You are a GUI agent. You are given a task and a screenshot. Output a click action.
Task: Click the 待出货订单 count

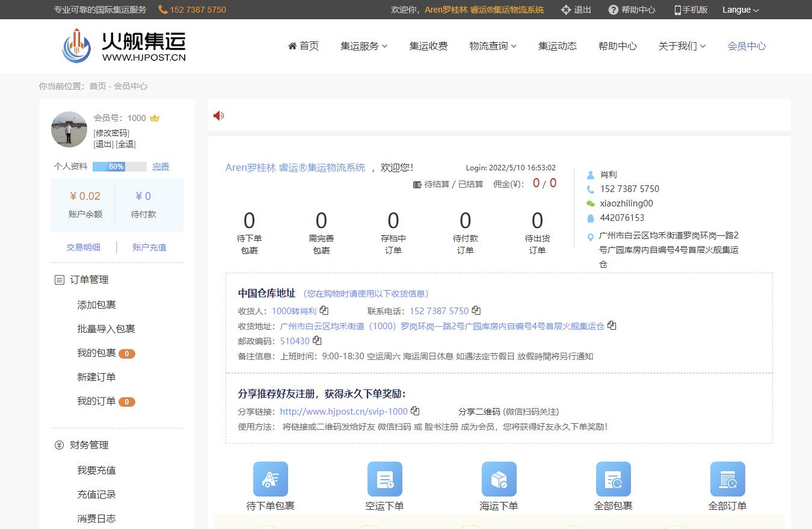pos(538,221)
